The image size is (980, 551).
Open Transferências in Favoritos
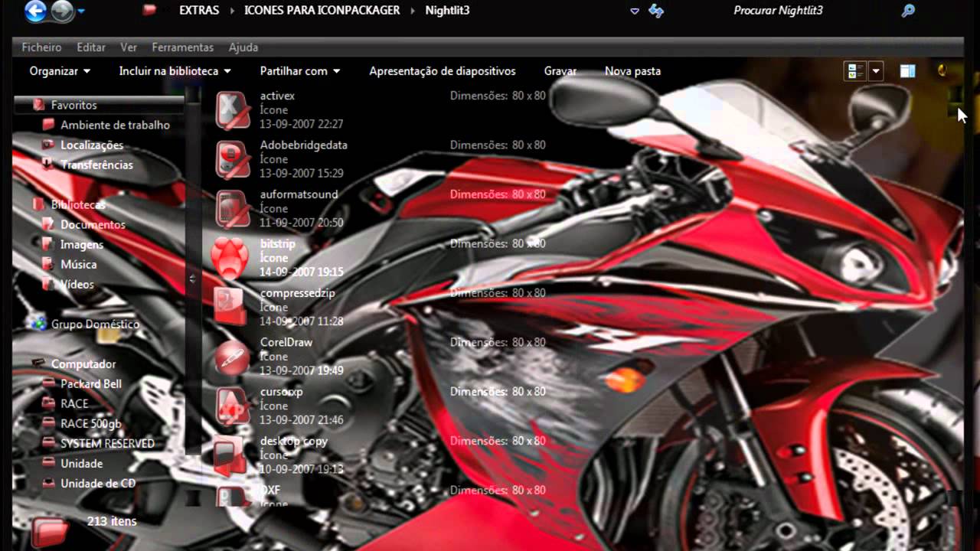[96, 165]
